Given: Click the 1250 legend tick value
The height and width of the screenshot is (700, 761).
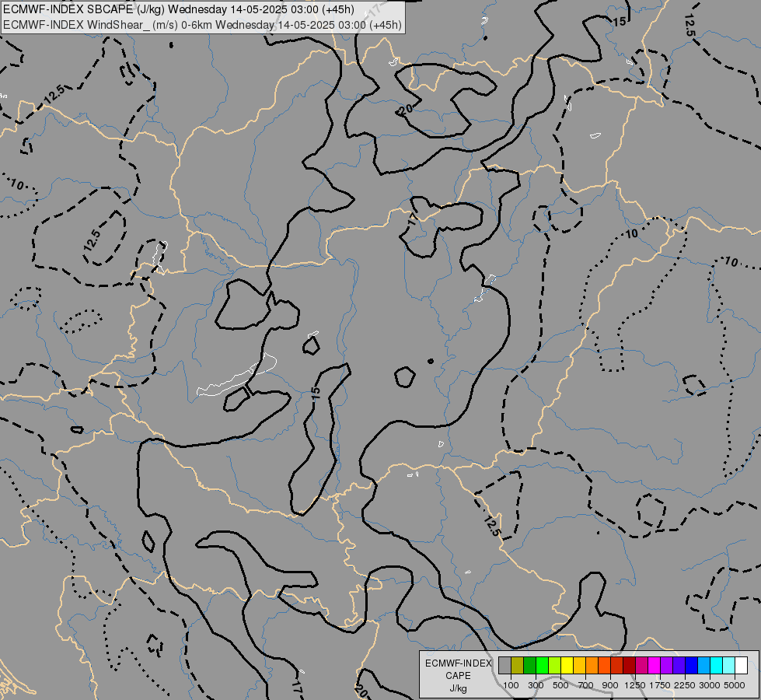Looking at the screenshot, I should click(635, 685).
